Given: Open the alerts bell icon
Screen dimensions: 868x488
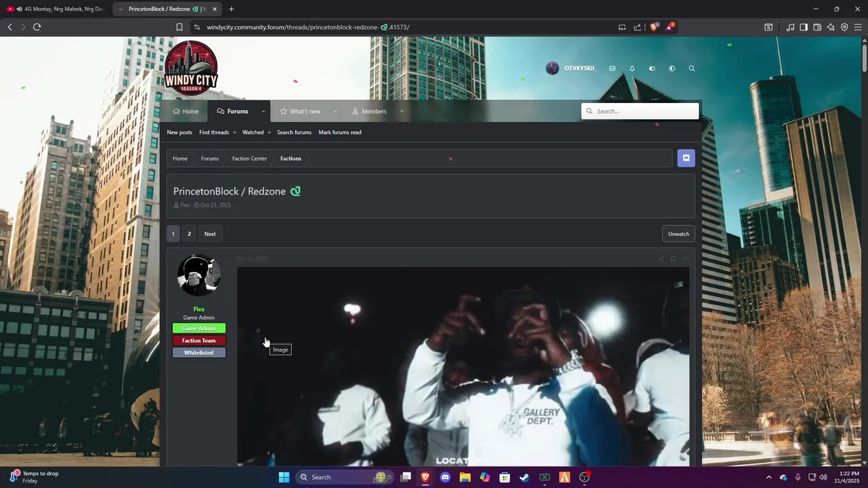Looking at the screenshot, I should (632, 68).
